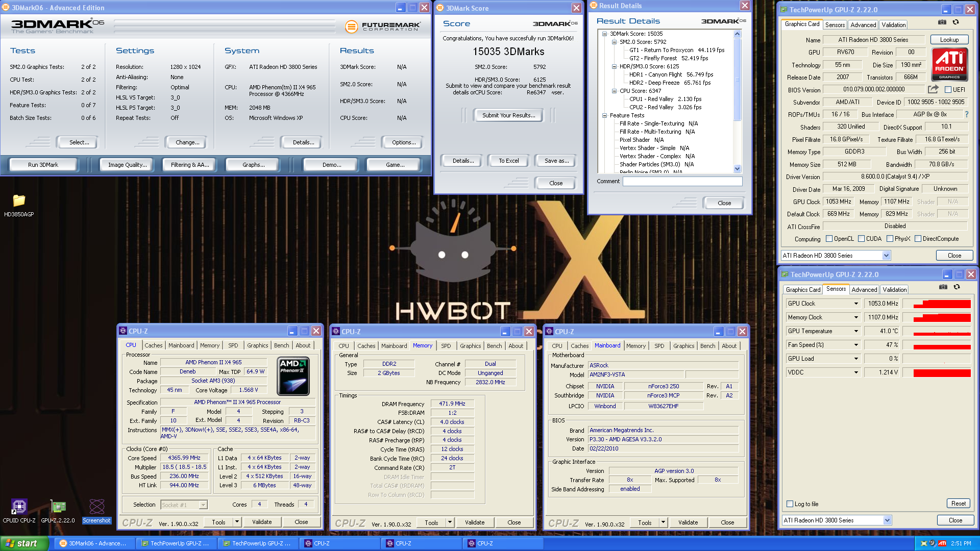The image size is (980, 551).
Task: Collapse the CPU Score: 6347 tree node
Action: tap(614, 91)
